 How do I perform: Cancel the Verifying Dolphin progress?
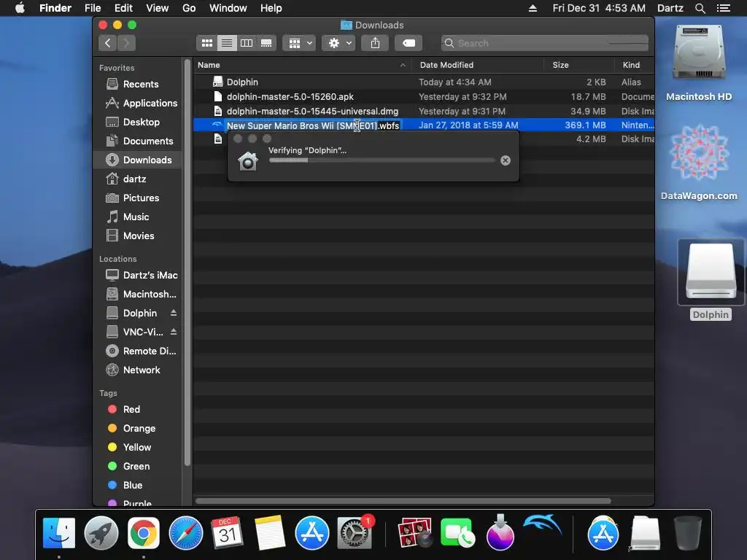(506, 160)
